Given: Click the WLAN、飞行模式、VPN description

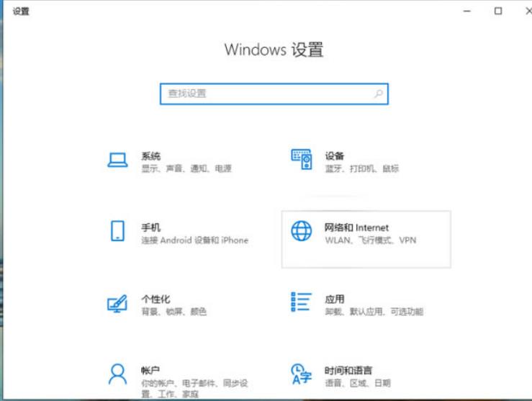Looking at the screenshot, I should 371,240.
